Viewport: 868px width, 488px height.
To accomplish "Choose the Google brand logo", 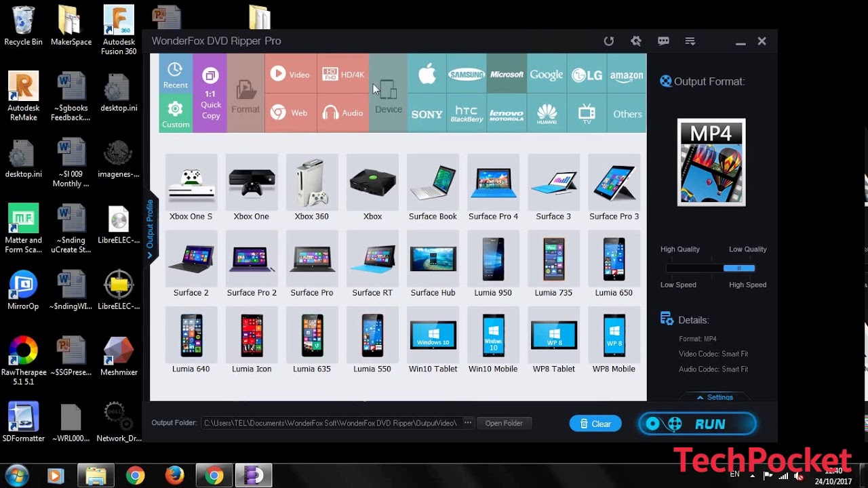I will [547, 74].
